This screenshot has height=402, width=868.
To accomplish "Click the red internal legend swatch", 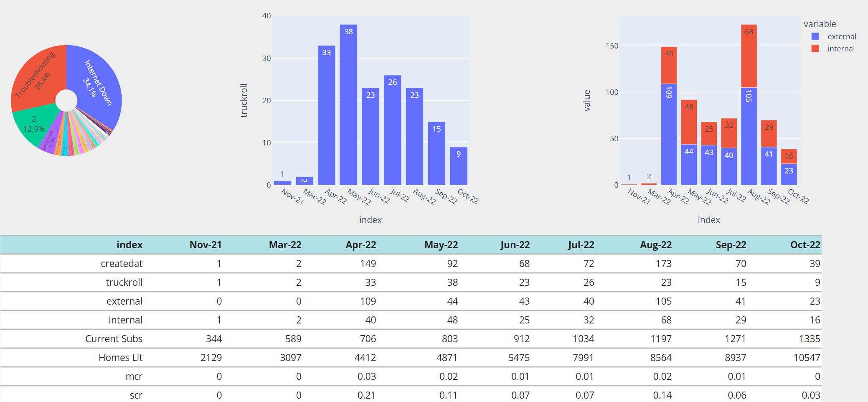I will [x=815, y=48].
